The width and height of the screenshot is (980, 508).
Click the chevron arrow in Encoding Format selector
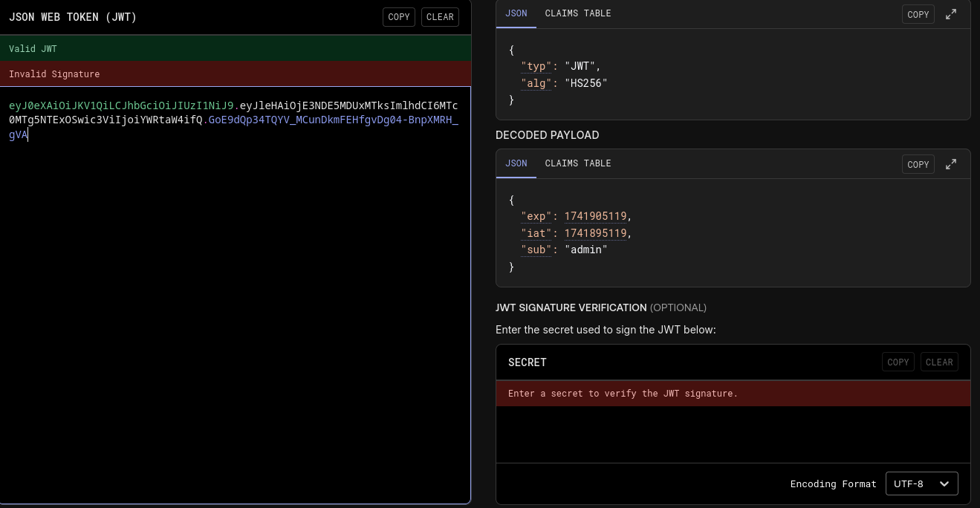(944, 483)
